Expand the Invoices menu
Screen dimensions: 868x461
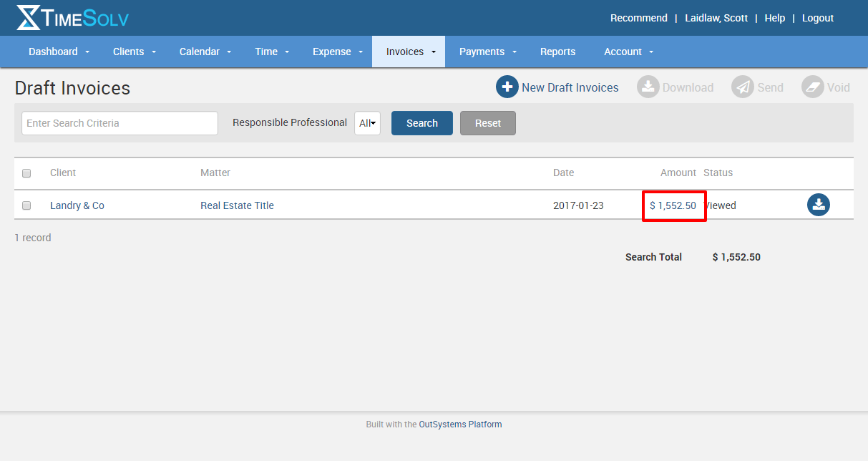click(x=408, y=52)
